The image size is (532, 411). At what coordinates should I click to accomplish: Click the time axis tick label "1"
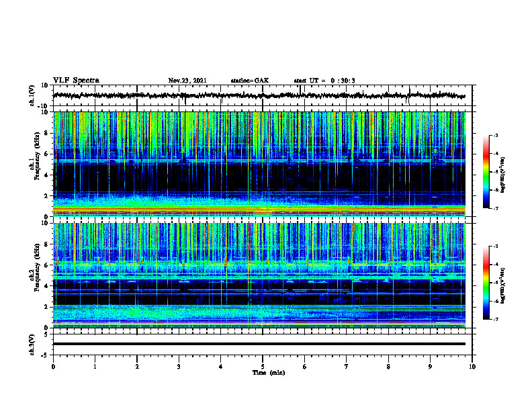(x=95, y=367)
